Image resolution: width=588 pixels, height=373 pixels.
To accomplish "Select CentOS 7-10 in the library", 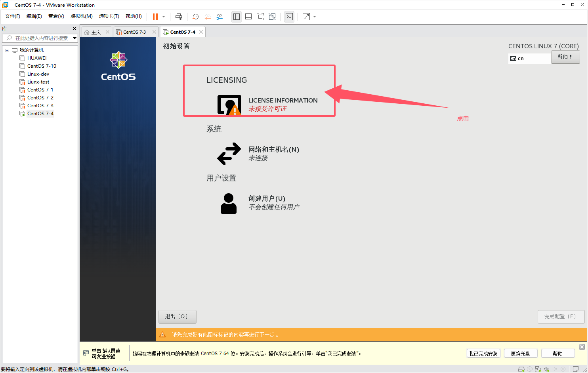I will [x=42, y=66].
